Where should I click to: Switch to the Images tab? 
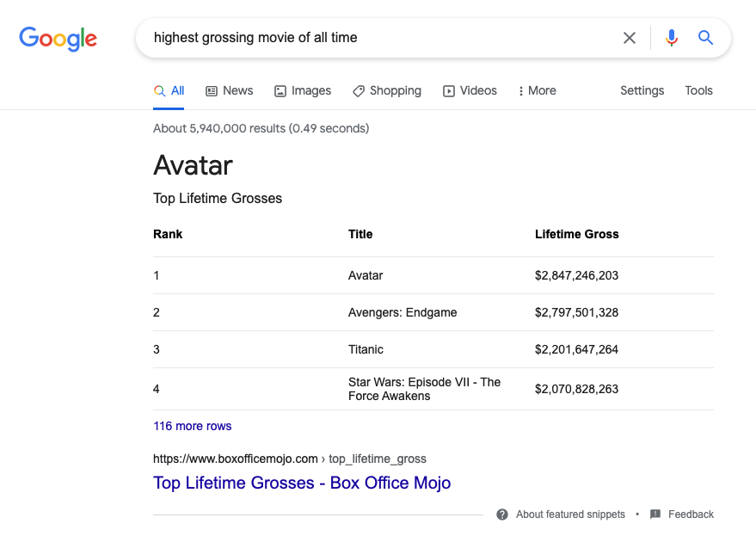[311, 90]
